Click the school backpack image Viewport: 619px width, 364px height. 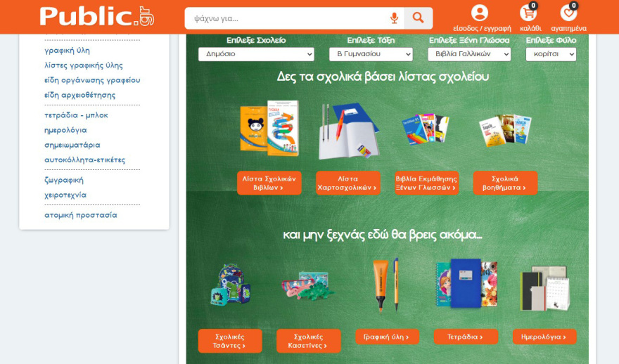(x=230, y=285)
